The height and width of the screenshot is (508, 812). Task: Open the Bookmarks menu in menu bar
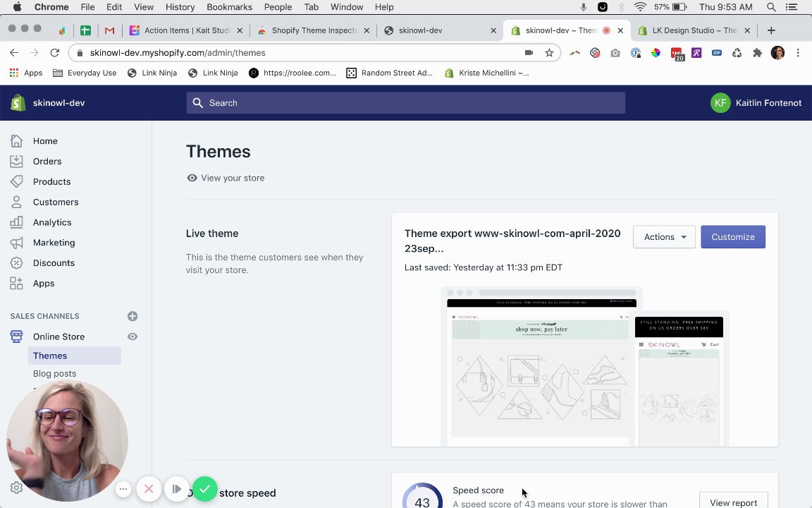229,7
